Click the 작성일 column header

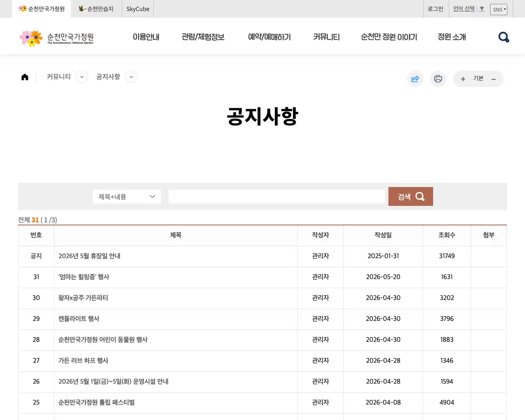(383, 235)
